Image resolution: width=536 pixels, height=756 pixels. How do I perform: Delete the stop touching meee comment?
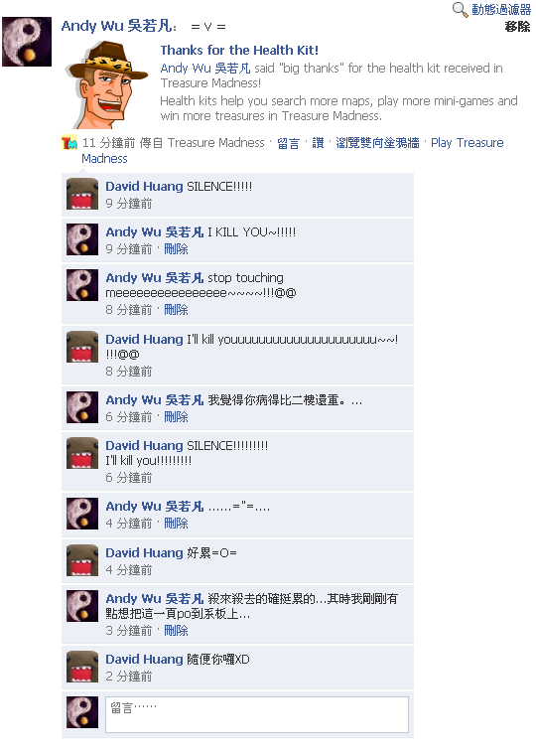[x=177, y=310]
